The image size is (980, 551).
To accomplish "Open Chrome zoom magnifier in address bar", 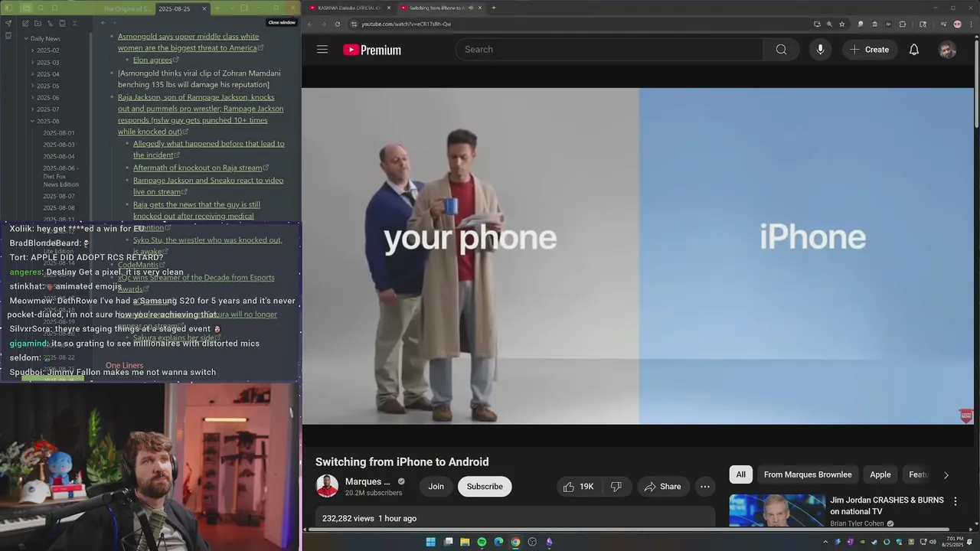I will pyautogui.click(x=829, y=24).
